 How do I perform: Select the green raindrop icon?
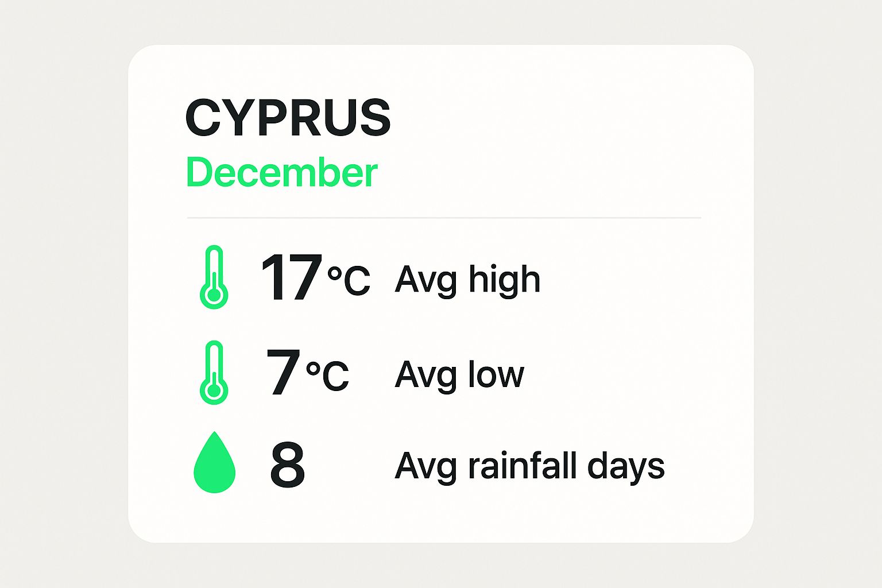coord(215,462)
